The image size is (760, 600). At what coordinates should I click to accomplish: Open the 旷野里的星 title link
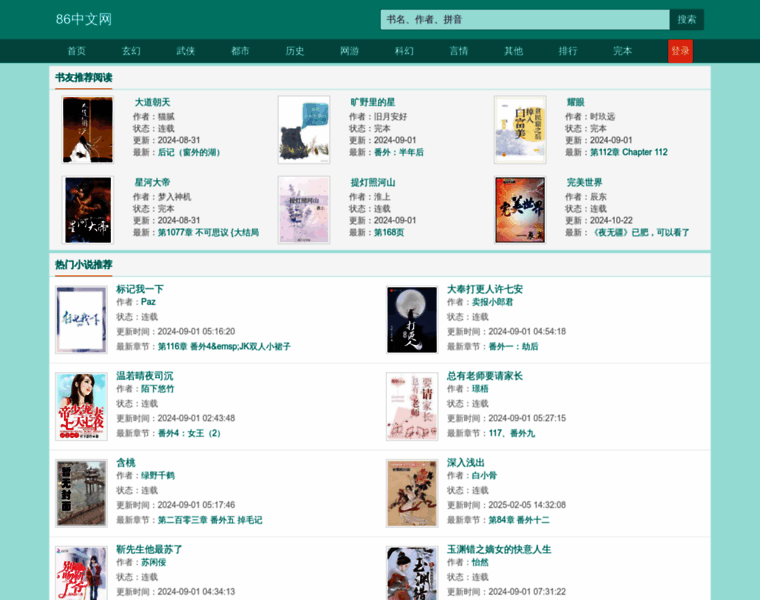click(373, 102)
